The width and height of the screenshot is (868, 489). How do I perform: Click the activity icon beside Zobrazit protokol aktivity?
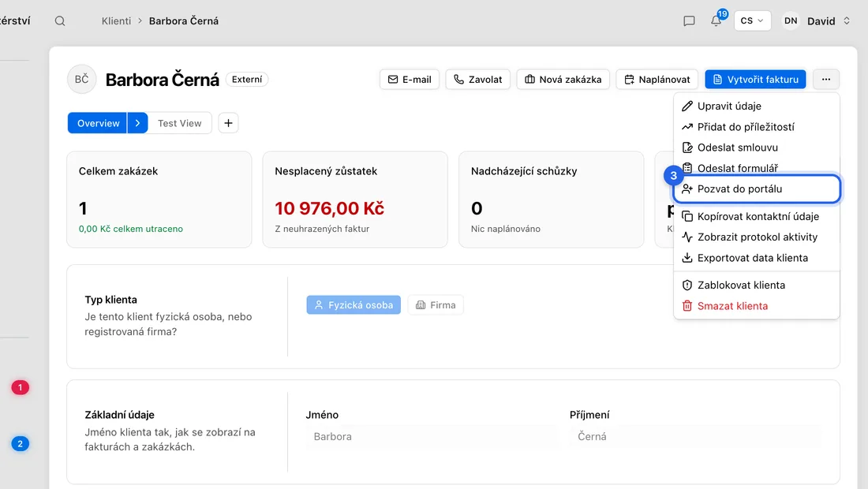[x=687, y=237]
